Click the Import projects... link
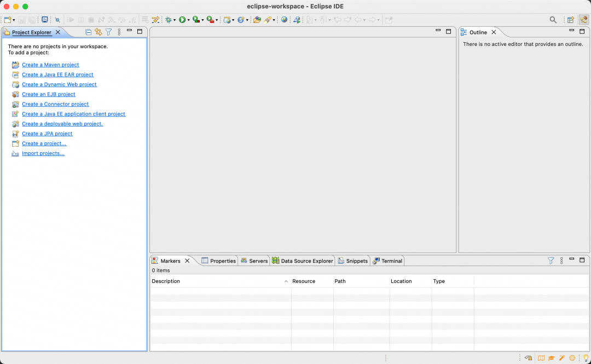Viewport: 591px width, 364px height. point(43,153)
